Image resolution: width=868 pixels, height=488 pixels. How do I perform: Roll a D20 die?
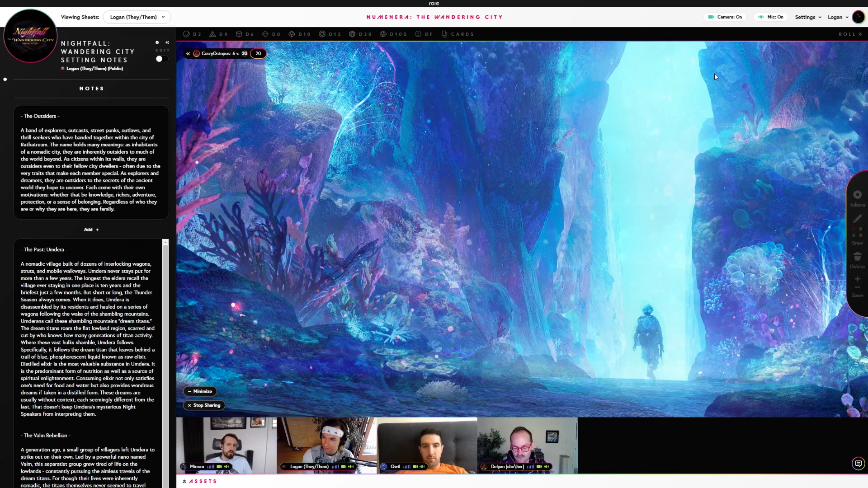tap(360, 34)
